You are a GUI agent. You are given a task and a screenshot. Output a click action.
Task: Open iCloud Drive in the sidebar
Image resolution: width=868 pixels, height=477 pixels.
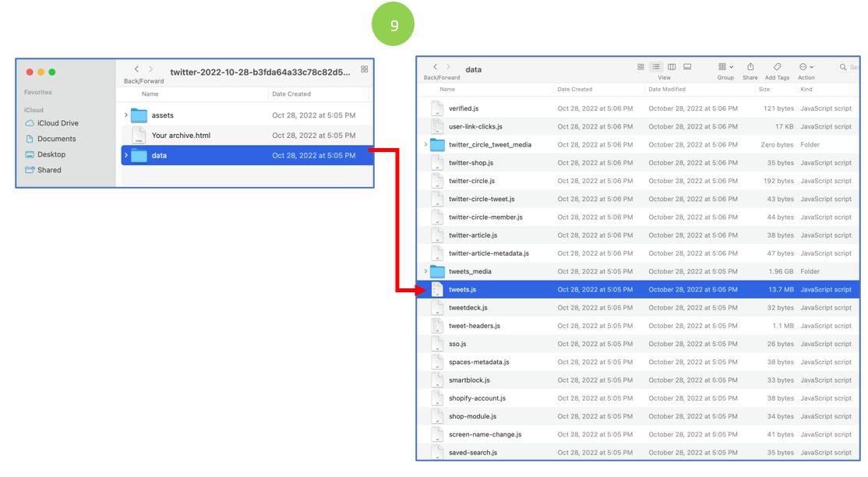coord(52,123)
